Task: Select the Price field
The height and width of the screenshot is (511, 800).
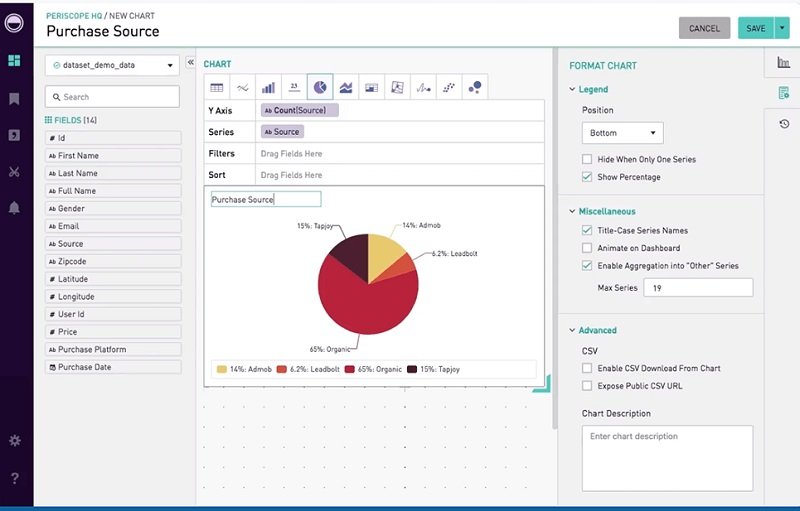Action: [x=113, y=331]
